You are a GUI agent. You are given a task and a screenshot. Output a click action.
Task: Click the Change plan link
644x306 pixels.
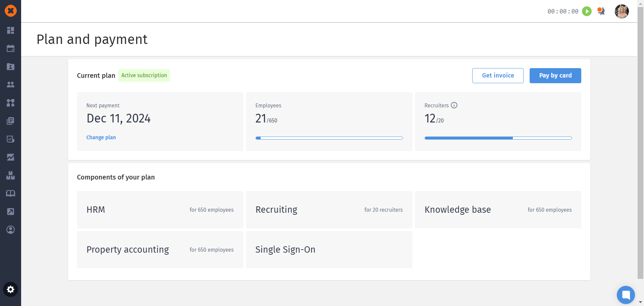coord(101,137)
